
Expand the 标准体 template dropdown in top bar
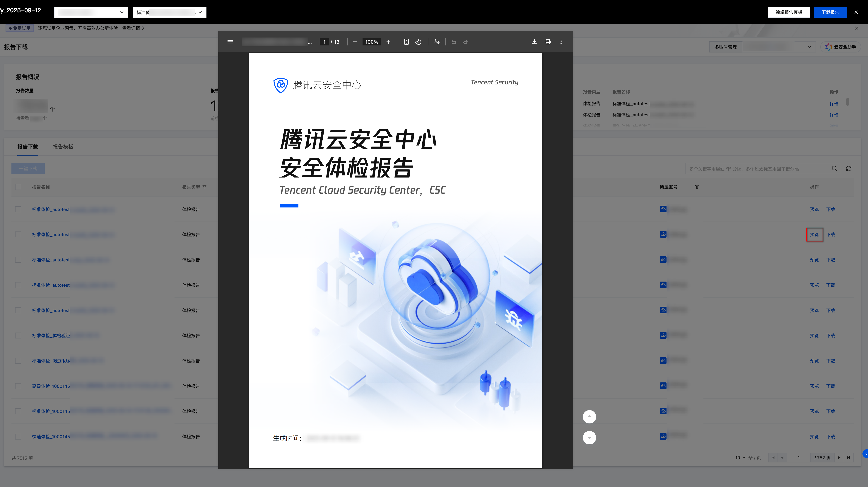click(169, 12)
